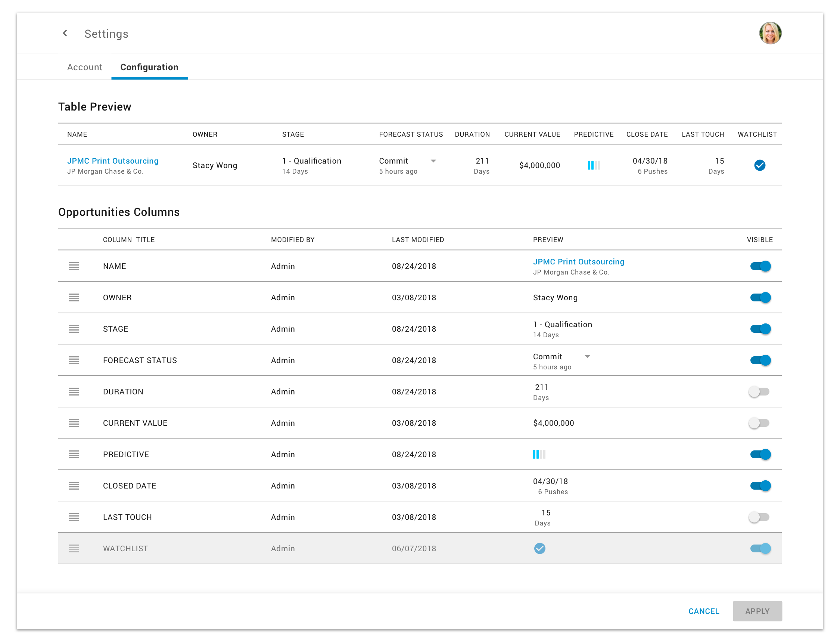Turn on LAST TOUCH visible toggle
This screenshot has width=840, height=642.
point(758,517)
